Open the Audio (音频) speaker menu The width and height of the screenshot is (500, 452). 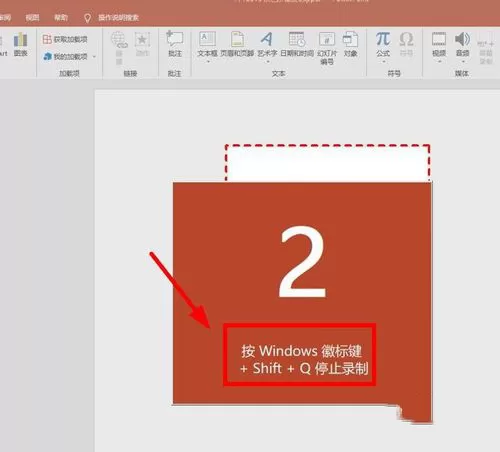462,44
